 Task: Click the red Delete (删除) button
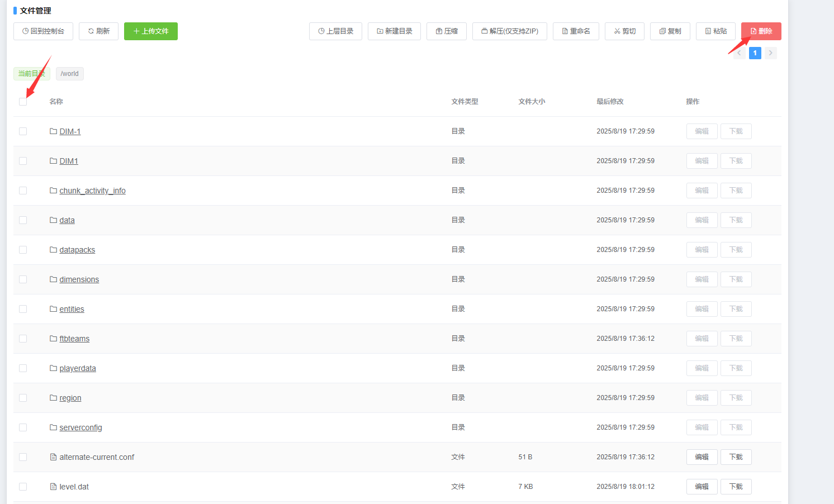[x=761, y=31]
